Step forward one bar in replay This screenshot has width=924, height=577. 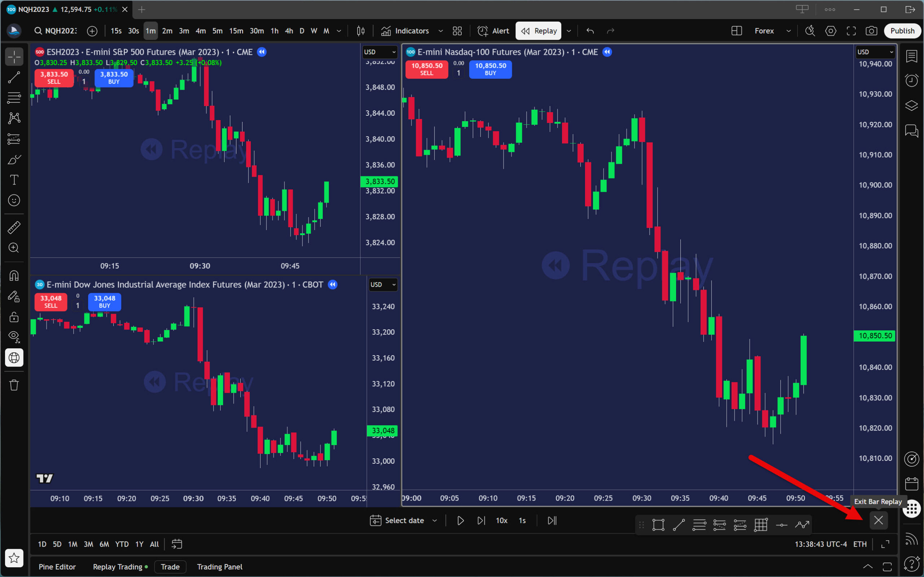pyautogui.click(x=481, y=520)
